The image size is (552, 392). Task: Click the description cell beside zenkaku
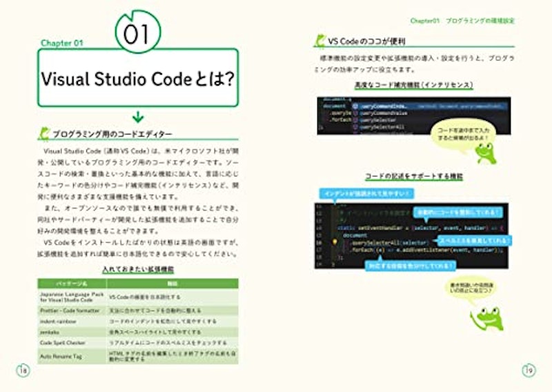[x=172, y=332]
